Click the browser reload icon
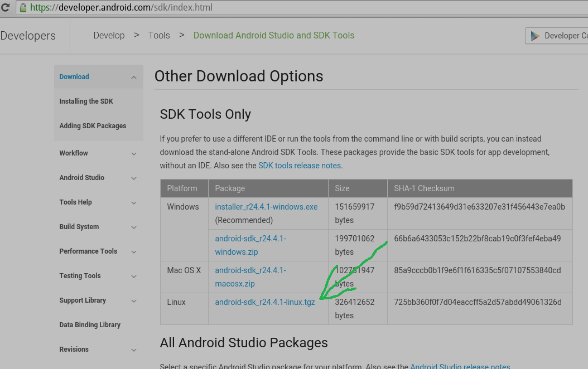Viewport: 588px width, 369px height. click(6, 8)
